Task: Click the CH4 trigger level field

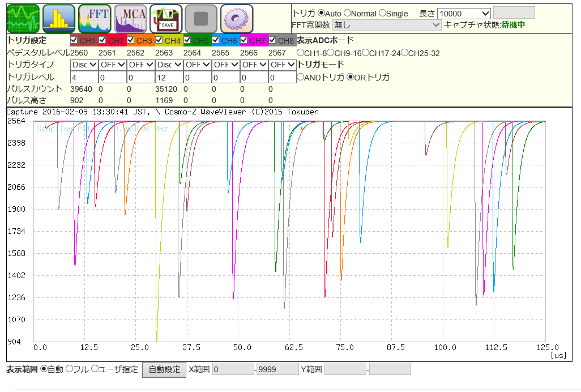Action: 169,77
